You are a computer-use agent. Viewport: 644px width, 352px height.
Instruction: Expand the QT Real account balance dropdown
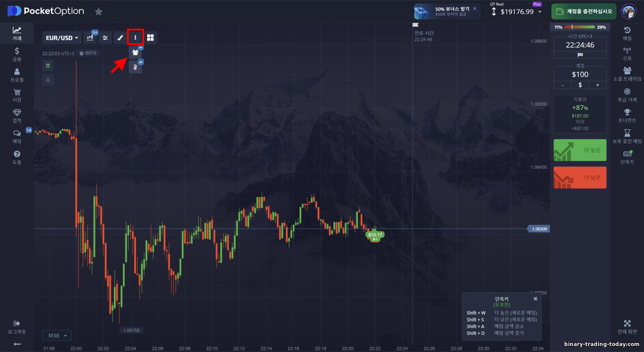517,12
